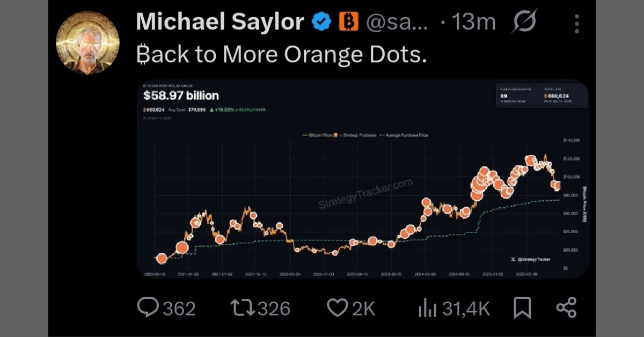
Task: Open Michael Saylor's profile from his name
Action: [220, 21]
